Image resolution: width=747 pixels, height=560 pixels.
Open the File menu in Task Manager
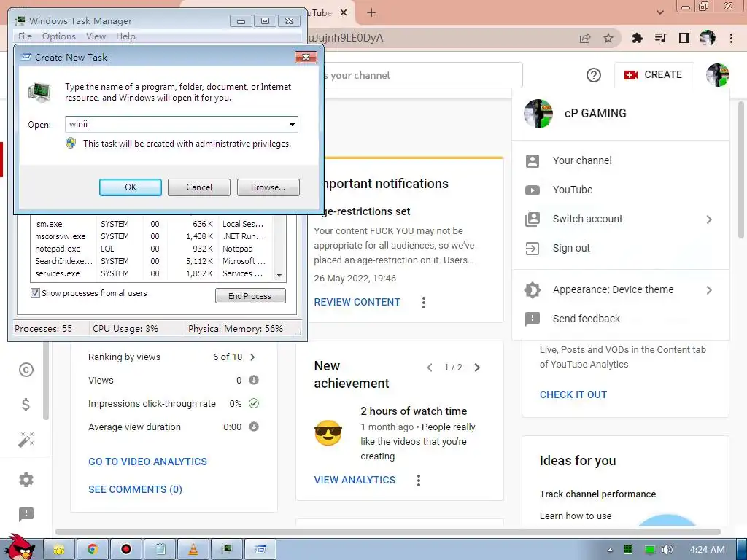[x=25, y=36]
